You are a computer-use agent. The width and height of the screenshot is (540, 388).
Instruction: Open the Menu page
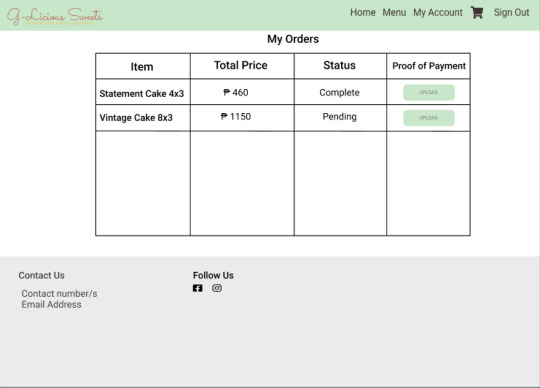[394, 12]
